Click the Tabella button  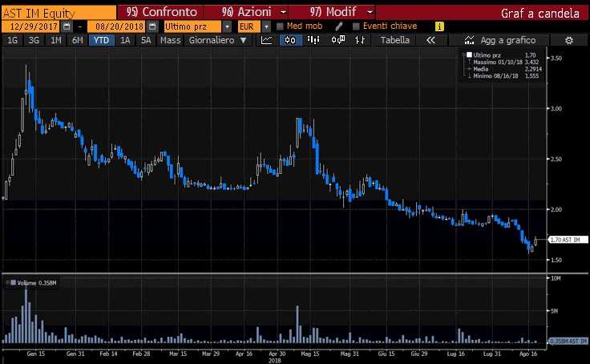coord(394,40)
